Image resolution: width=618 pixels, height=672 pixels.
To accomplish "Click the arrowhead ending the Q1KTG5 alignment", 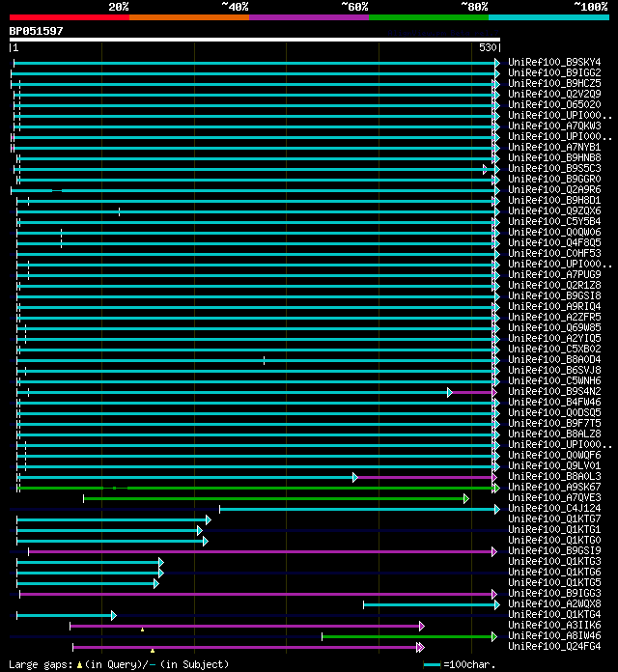I will (156, 584).
